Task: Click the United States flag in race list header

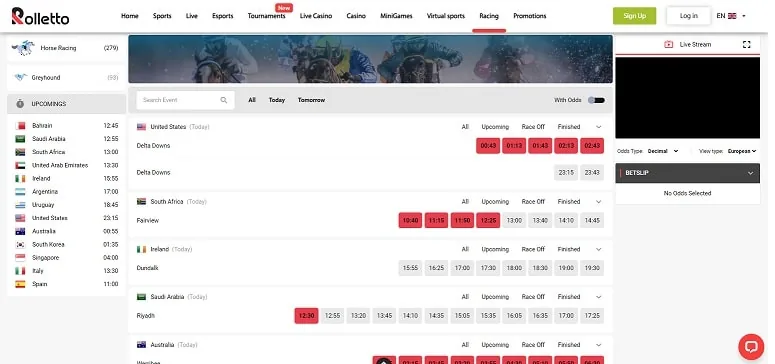Action: 141,127
